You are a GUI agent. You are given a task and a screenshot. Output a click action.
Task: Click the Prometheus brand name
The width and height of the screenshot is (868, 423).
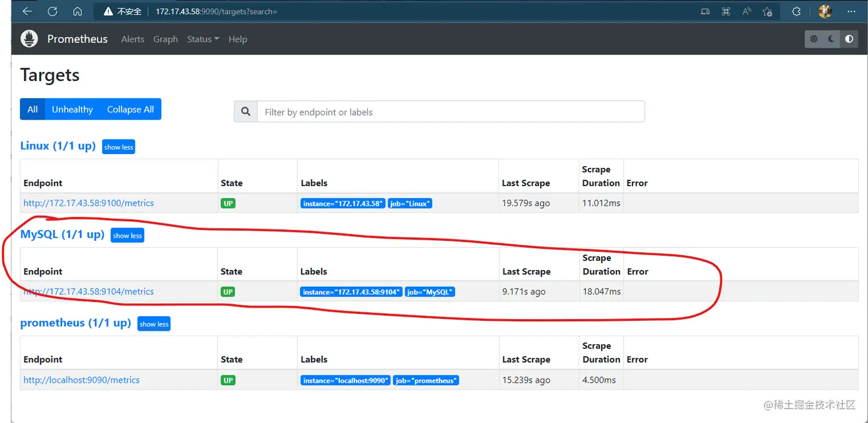[x=77, y=39]
